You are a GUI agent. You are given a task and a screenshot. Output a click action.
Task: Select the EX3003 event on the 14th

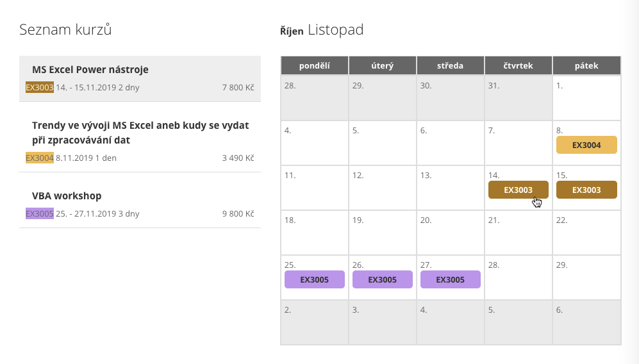[x=519, y=190]
